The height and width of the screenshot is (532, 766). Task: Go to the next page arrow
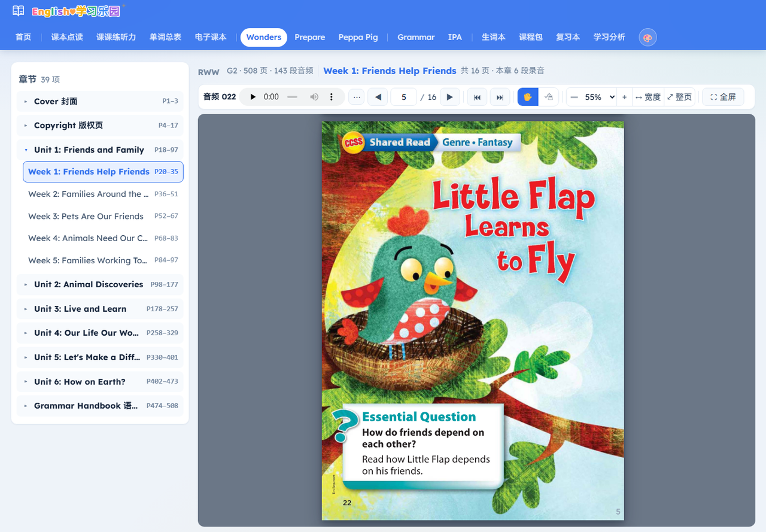pos(450,97)
